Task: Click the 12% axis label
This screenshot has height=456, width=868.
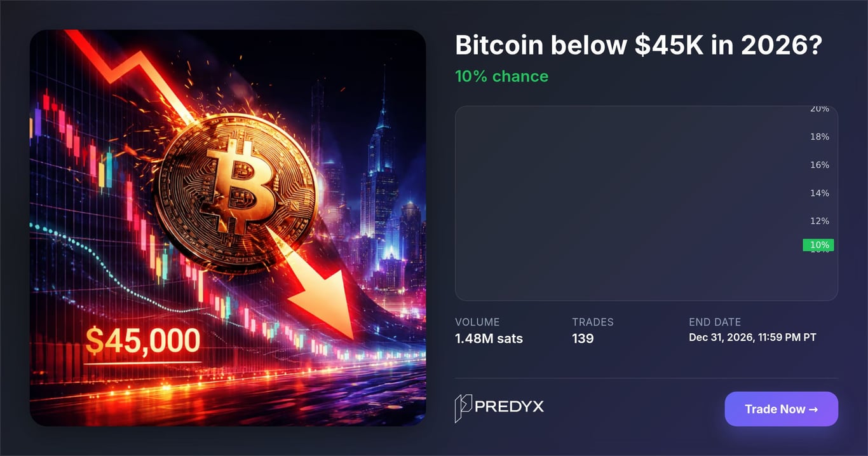Action: tap(819, 221)
